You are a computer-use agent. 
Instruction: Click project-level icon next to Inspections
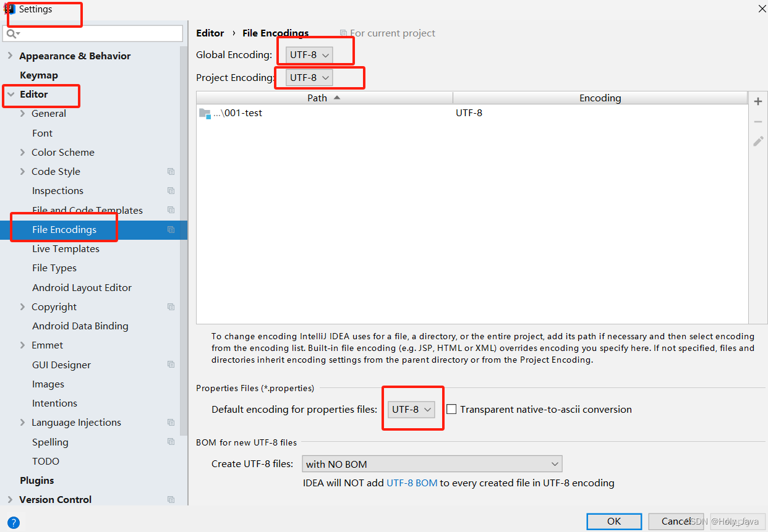click(171, 191)
